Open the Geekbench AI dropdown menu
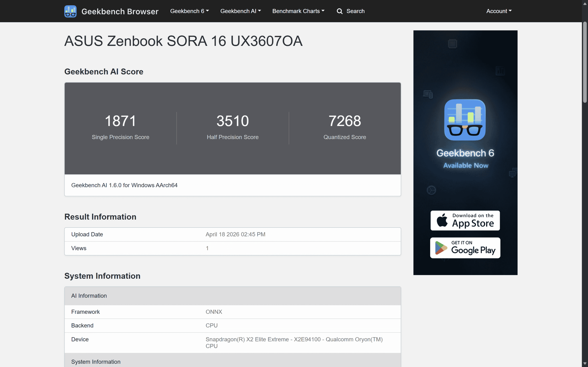This screenshot has width=588, height=367. (240, 11)
